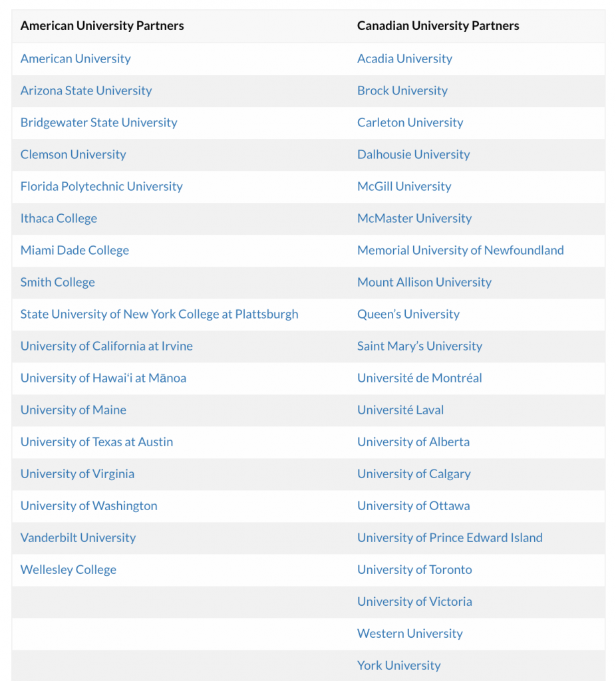Select University of Prince Edward Island
616x681 pixels.
[450, 537]
